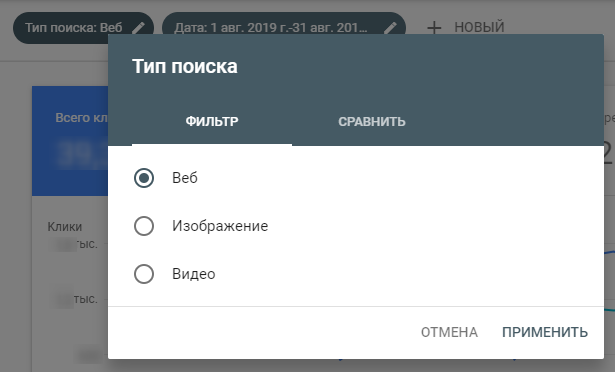Click the Изображение option label
The image size is (615, 372).
[x=220, y=226]
